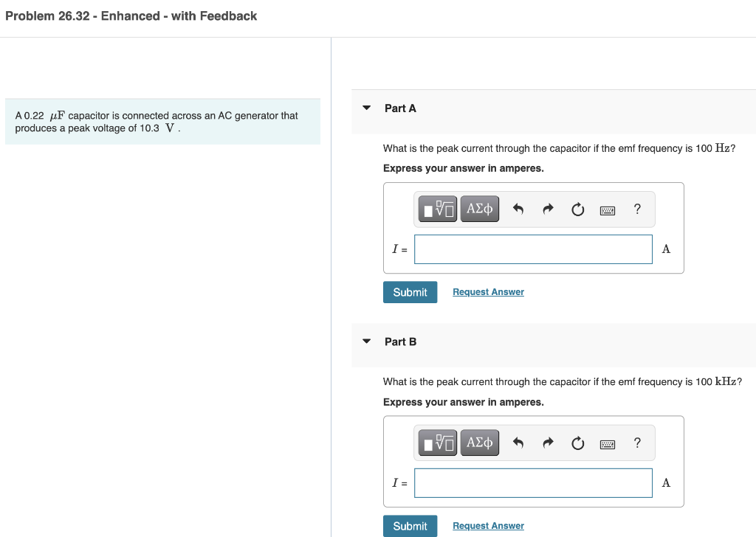
Task: Open the equation template palette in Part A
Action: pos(437,209)
